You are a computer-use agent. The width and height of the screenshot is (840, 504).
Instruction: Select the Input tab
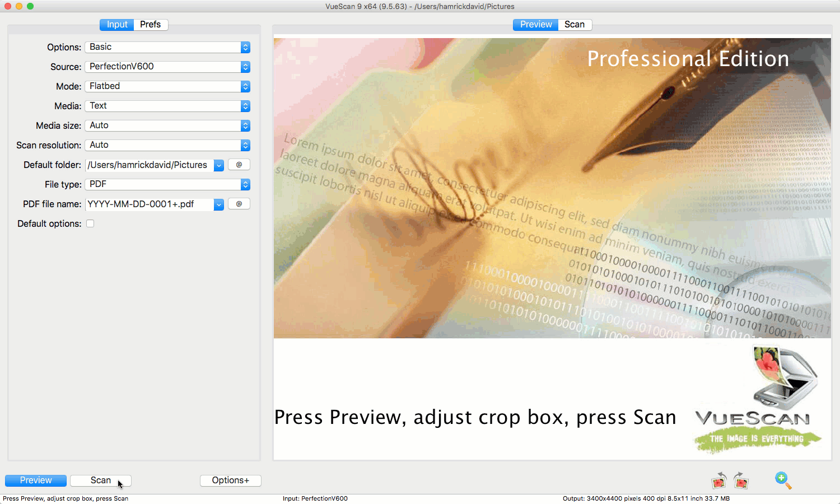116,24
